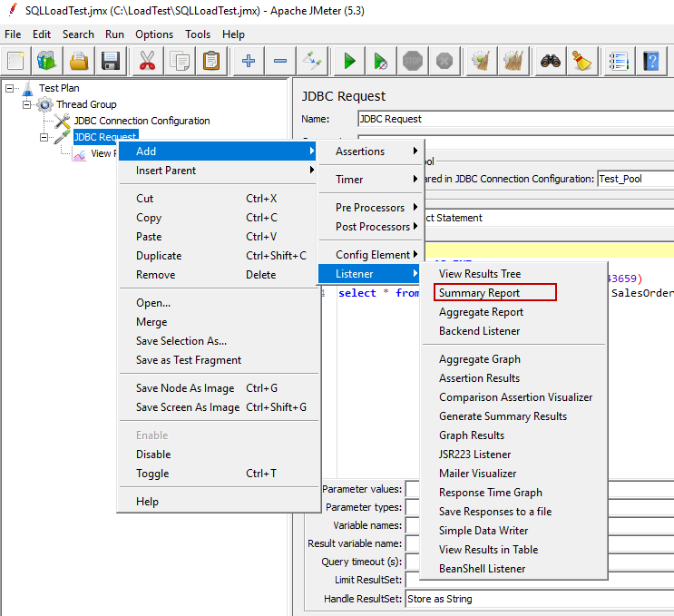Click the binoculars Search icon
The height and width of the screenshot is (616, 674).
coord(550,61)
